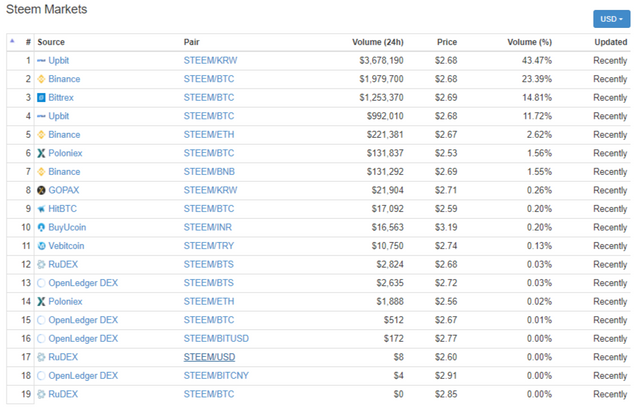This screenshot has height=409, width=640.
Task: Select the $3.19 price cell
Action: click(x=446, y=227)
